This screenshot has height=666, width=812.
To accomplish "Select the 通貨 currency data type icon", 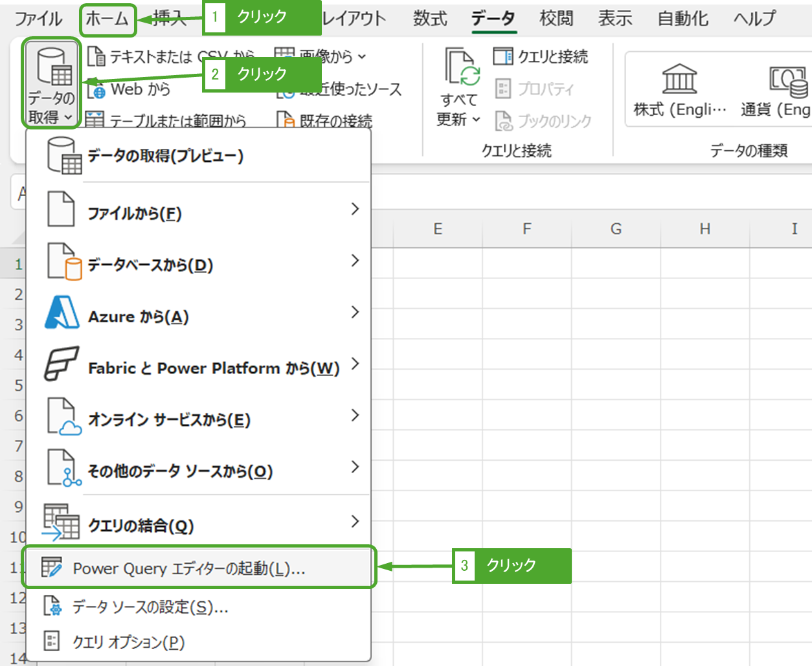I will tap(787, 80).
